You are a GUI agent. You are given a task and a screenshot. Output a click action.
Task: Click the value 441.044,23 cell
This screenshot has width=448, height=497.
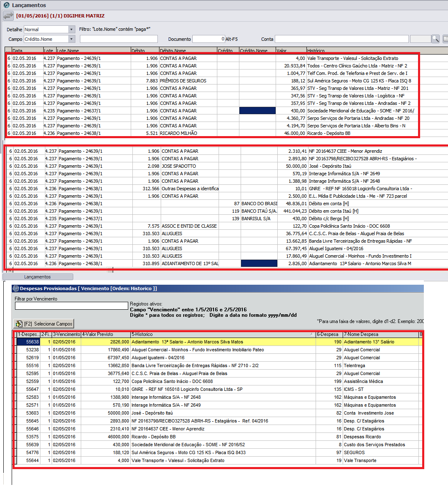[x=293, y=211]
